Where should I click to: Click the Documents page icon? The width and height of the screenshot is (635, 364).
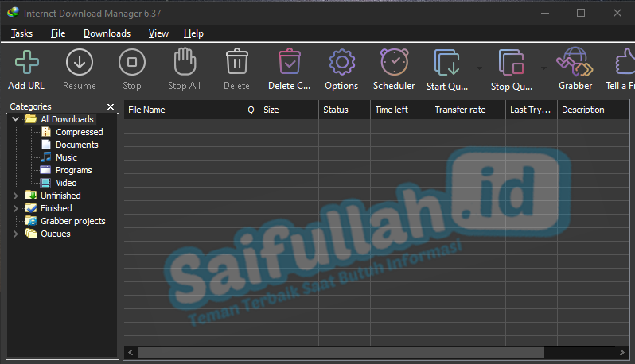tap(46, 145)
